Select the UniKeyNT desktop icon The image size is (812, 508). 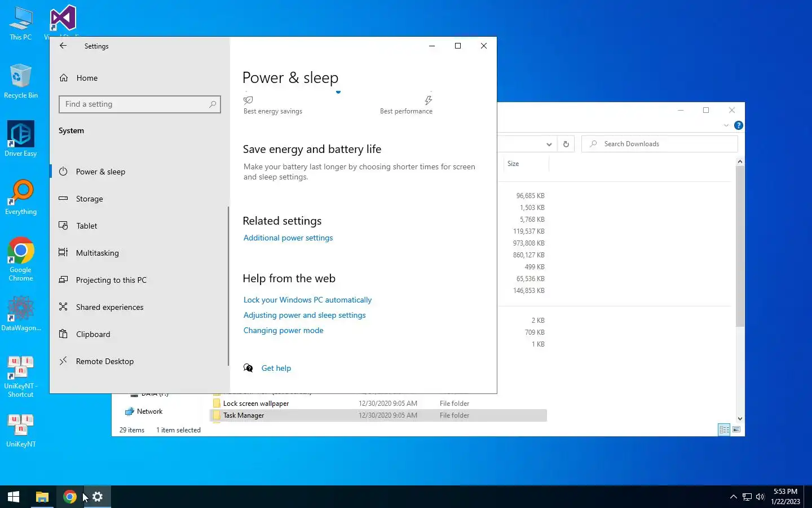(21, 431)
